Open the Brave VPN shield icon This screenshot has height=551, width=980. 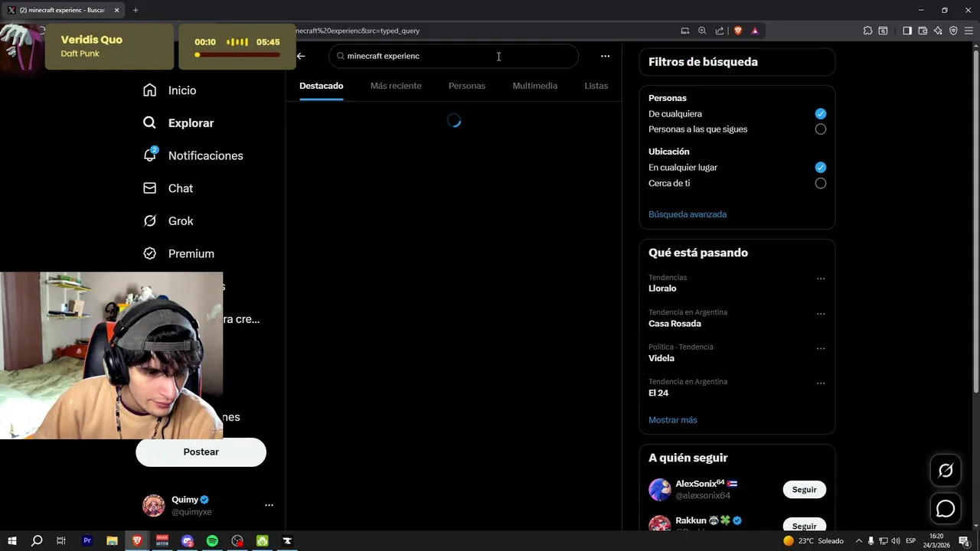pyautogui.click(x=953, y=31)
